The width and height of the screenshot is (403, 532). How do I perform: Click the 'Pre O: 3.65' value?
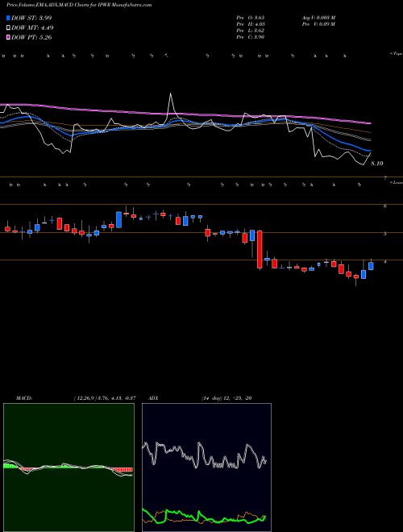[x=251, y=17]
